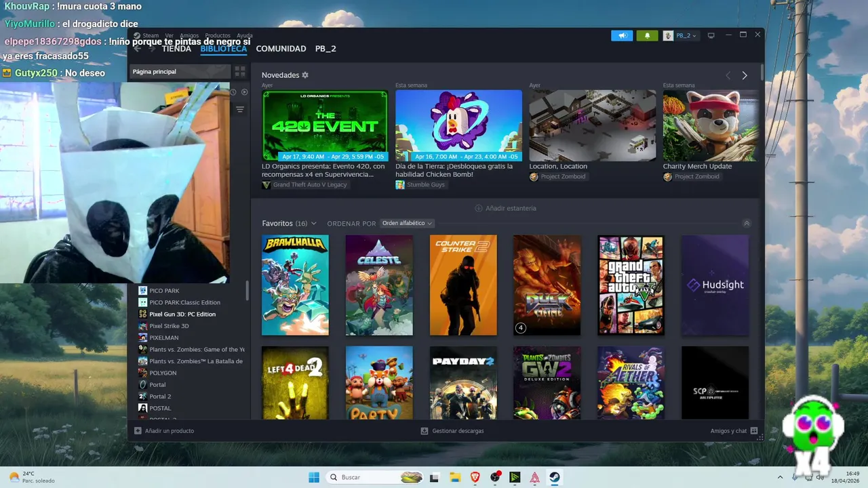Viewport: 868px width, 488px height.
Task: Open Amigos y chat
Action: coord(734,430)
